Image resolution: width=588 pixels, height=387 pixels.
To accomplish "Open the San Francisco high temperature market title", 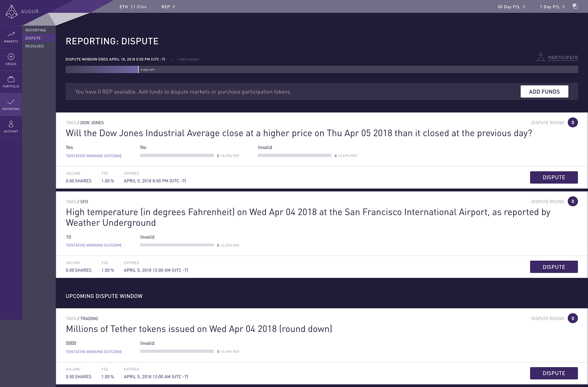I will coord(308,217).
